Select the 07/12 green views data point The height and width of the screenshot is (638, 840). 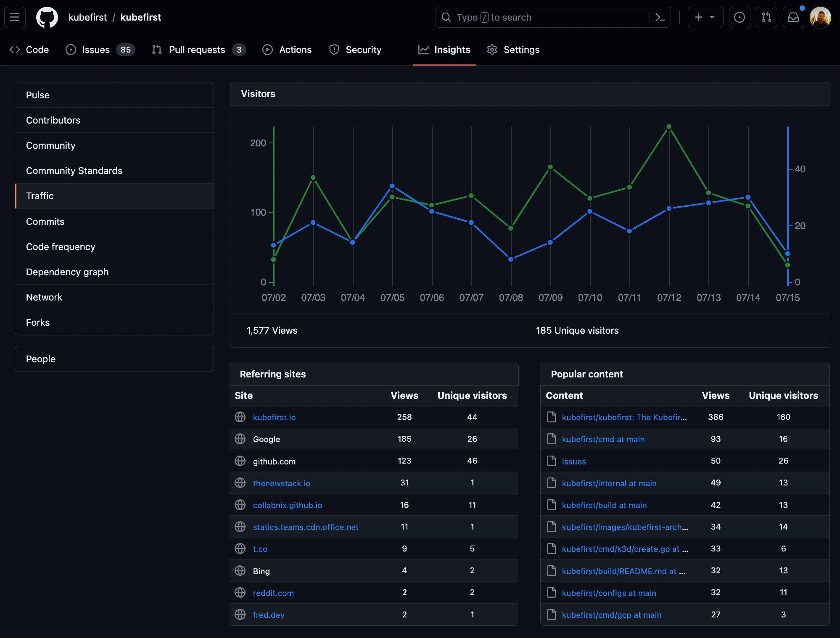[669, 127]
